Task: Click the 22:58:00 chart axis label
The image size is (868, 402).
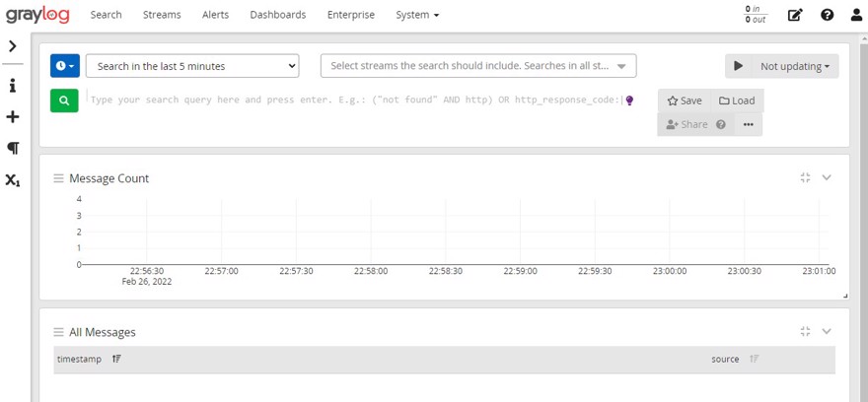Action: 371,271
